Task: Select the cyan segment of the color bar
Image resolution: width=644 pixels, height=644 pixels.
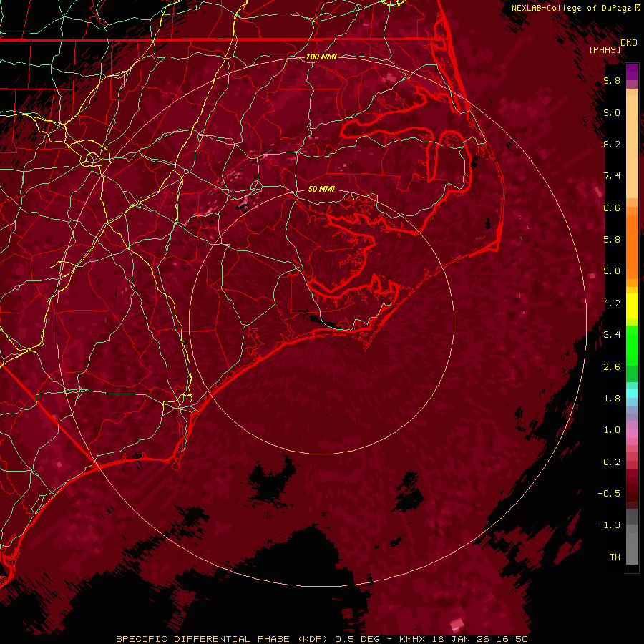Action: click(x=632, y=394)
